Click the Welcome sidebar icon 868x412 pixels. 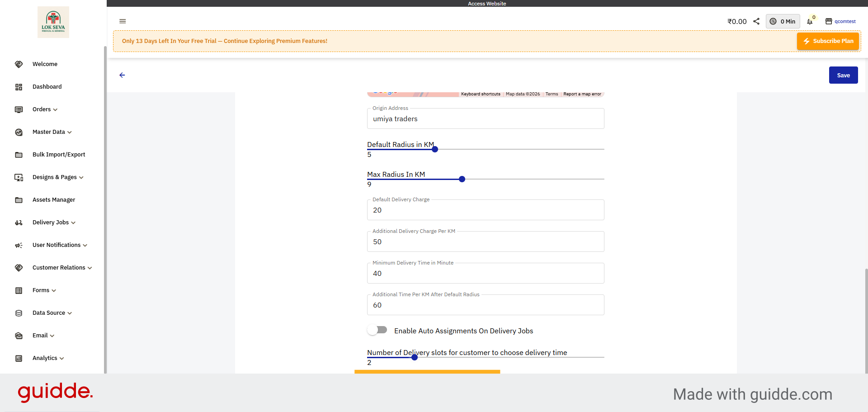[19, 64]
